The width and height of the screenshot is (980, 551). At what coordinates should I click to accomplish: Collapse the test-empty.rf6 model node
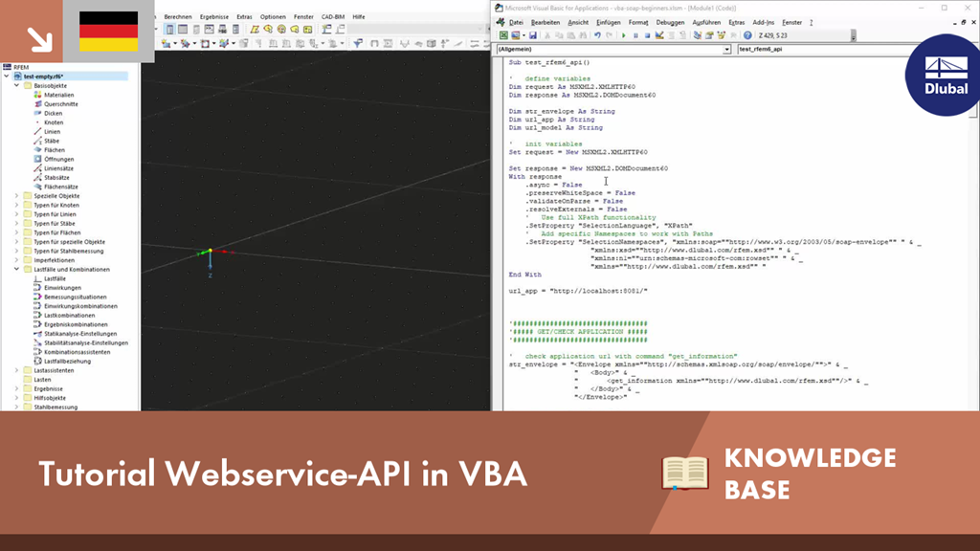[x=7, y=77]
